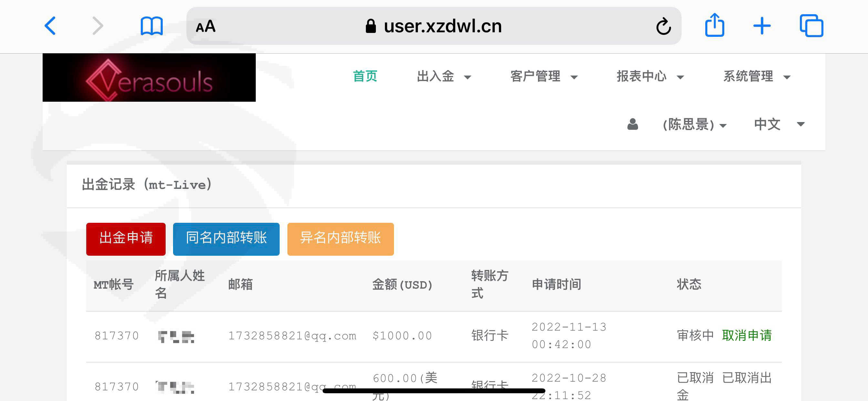Open the Safari bookmarks book icon

pos(152,26)
